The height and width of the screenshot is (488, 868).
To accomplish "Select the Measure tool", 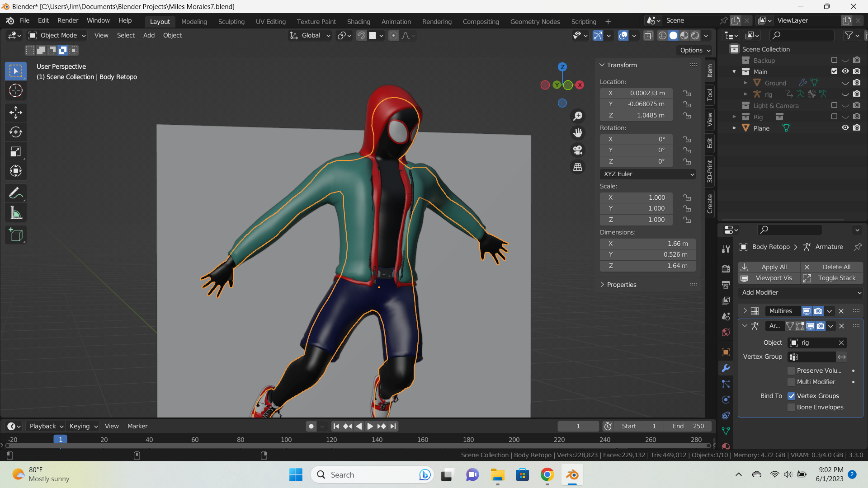I will 16,213.
